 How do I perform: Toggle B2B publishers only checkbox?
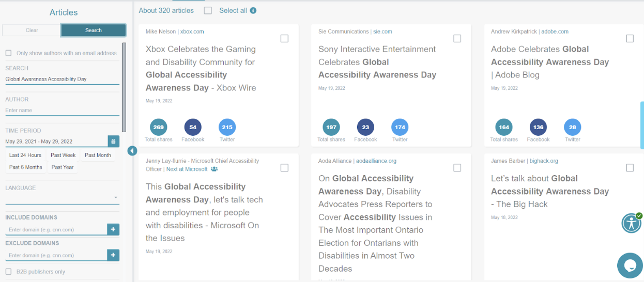(8, 272)
